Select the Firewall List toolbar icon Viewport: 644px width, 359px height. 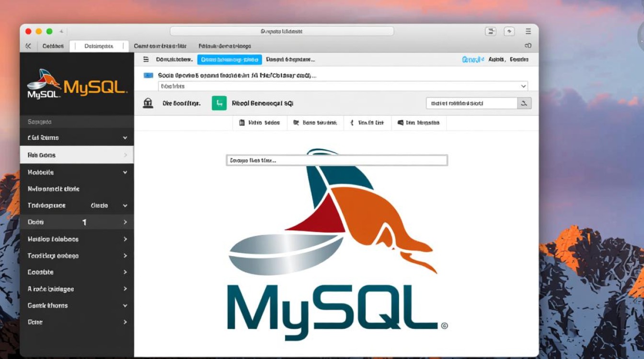(x=367, y=123)
